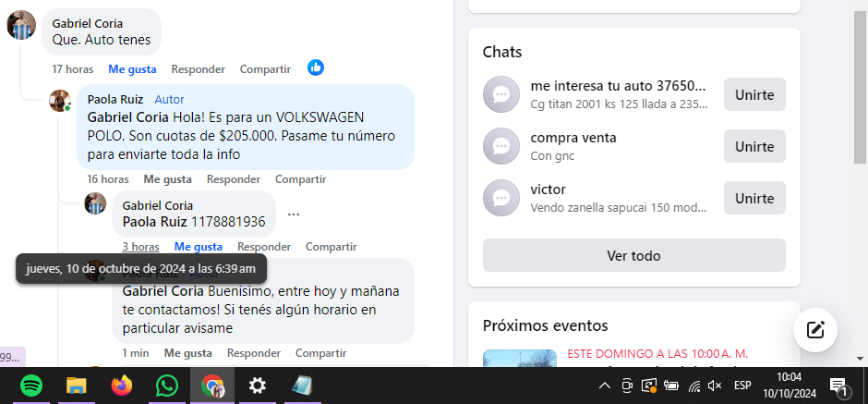Click 'Me gusta' on the 1 min comment
This screenshot has width=868, height=404.
pyautogui.click(x=188, y=353)
